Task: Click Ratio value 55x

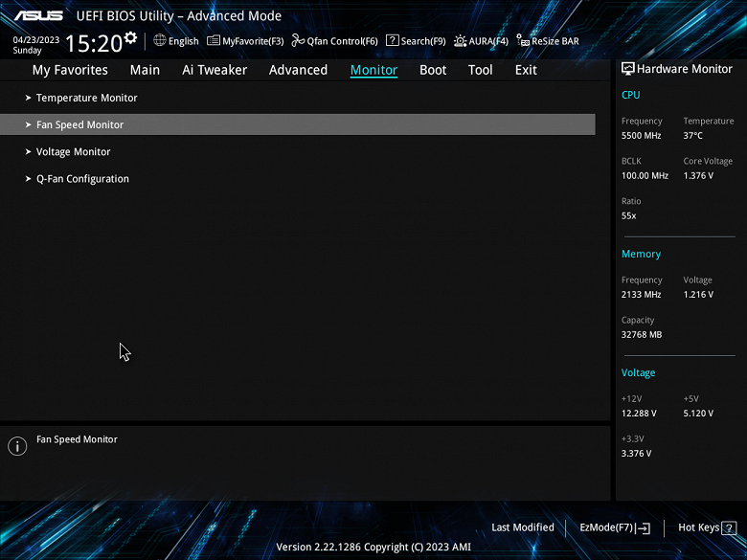Action: (629, 215)
